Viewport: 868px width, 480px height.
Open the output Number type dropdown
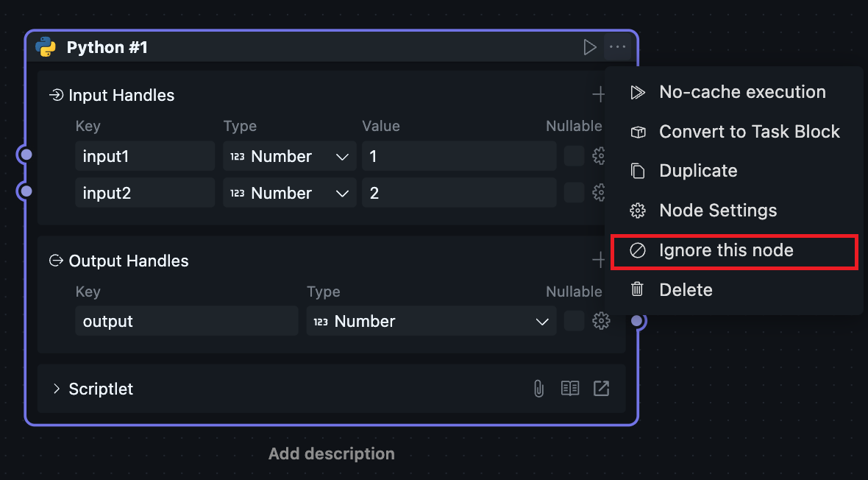pos(431,321)
